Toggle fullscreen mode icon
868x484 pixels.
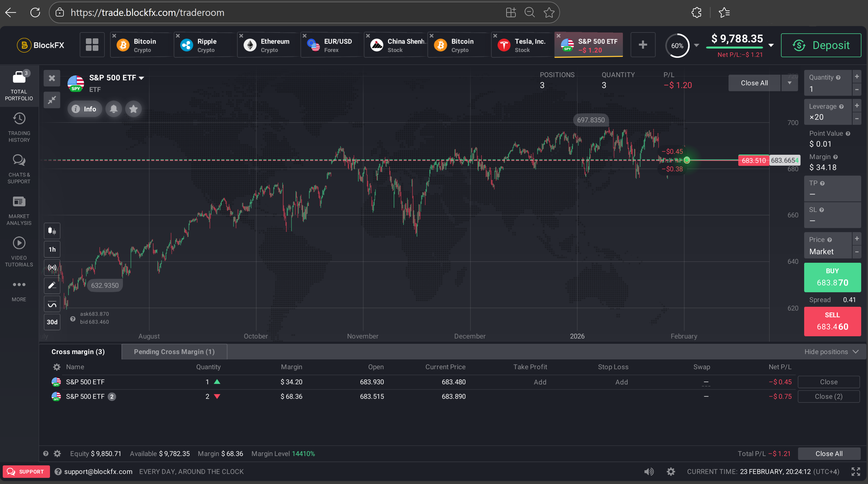(x=856, y=472)
